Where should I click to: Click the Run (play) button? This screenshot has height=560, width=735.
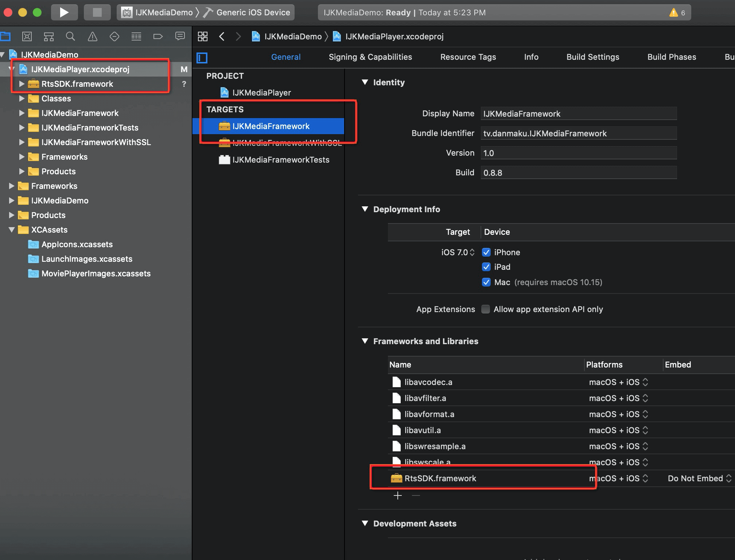pyautogui.click(x=64, y=12)
